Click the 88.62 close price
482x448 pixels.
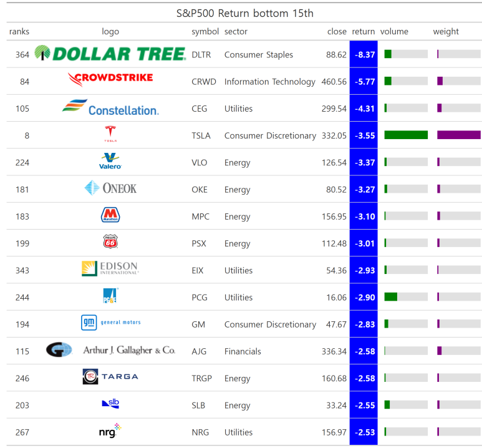click(336, 55)
